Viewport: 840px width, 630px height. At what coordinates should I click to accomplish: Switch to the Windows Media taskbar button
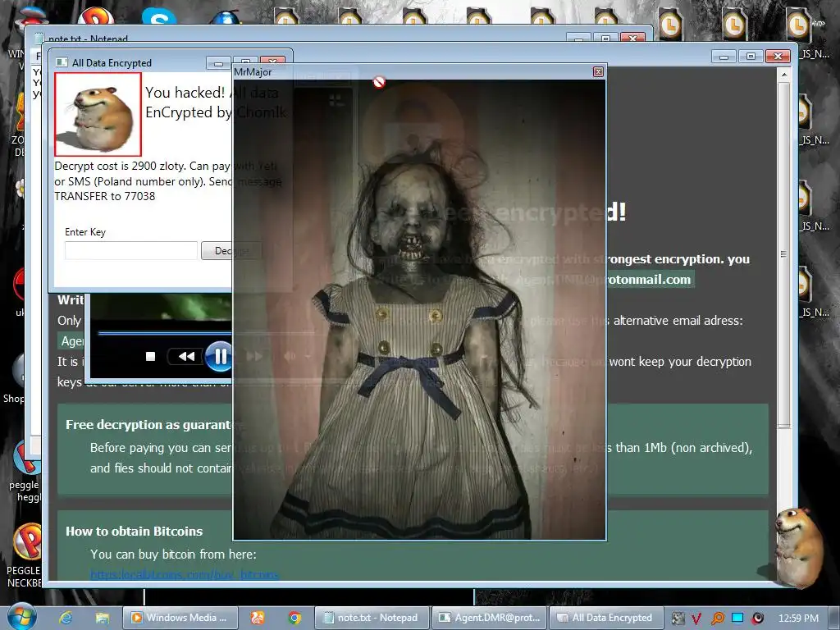(180, 618)
